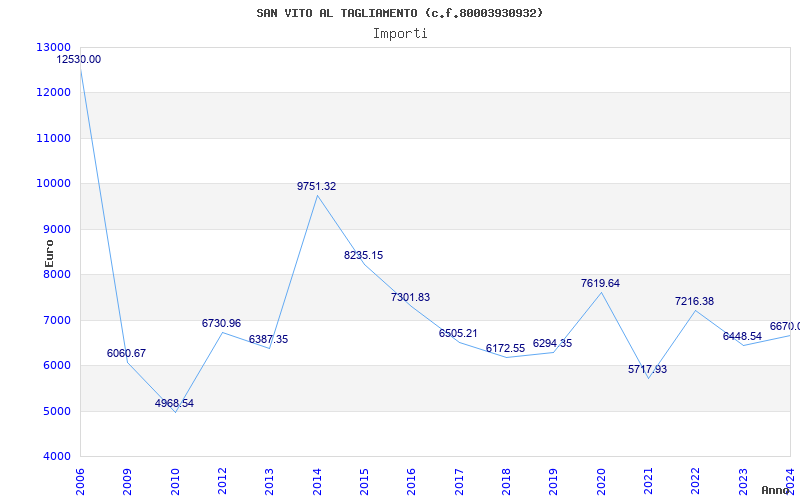Click the 6172.55 value label
Viewport: 800px width, 500px height.
[506, 348]
